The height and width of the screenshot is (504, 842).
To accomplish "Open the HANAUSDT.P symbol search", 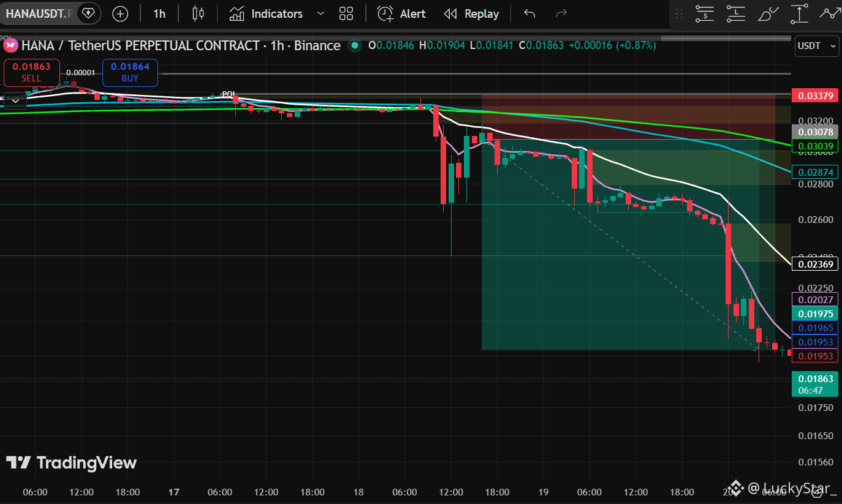I will (38, 13).
